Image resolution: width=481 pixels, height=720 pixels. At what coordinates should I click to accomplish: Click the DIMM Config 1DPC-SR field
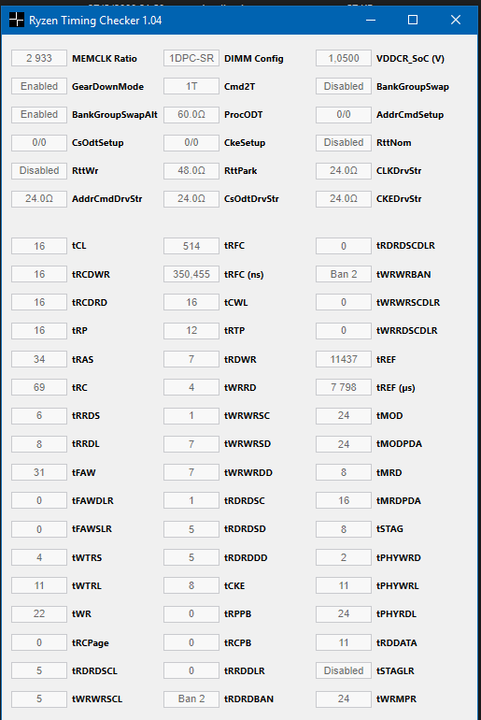coord(191,58)
